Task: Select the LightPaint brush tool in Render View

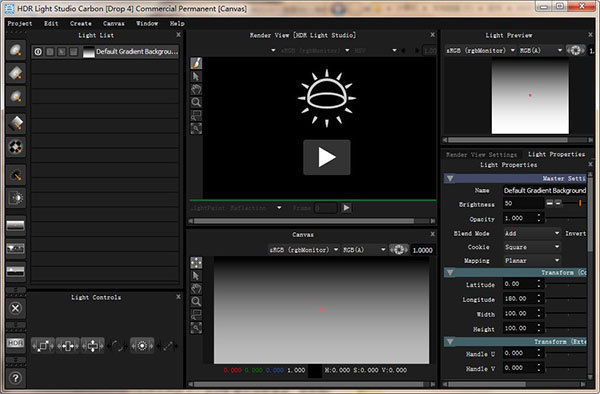Action: coord(196,63)
